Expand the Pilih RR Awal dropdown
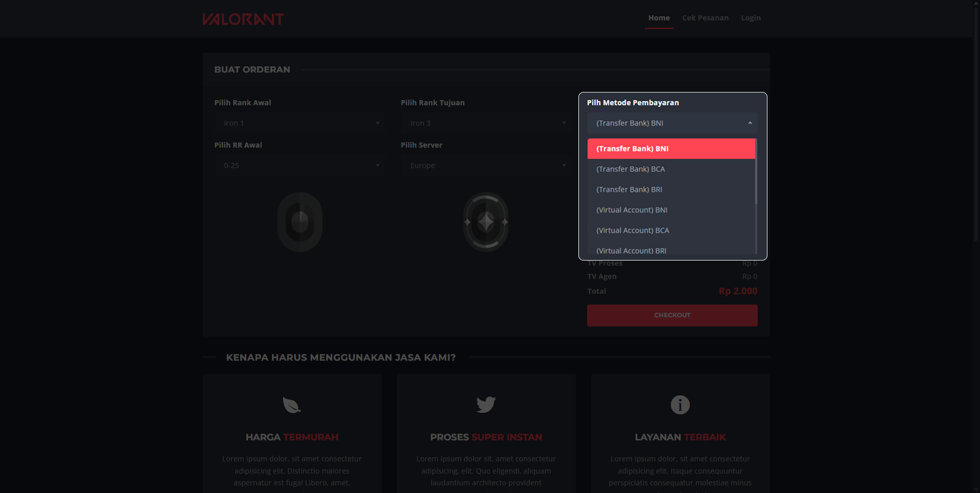Screen dimensions: 980x493 (x=299, y=166)
